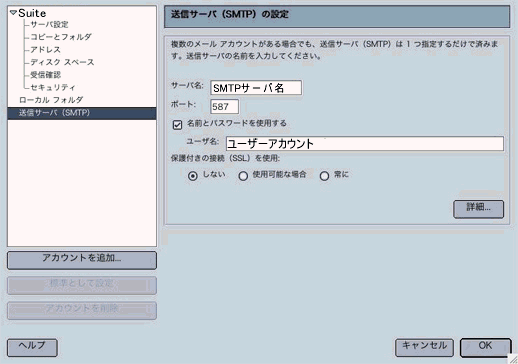
Task: Select 受信確認 tree item
Action: [x=46, y=75]
